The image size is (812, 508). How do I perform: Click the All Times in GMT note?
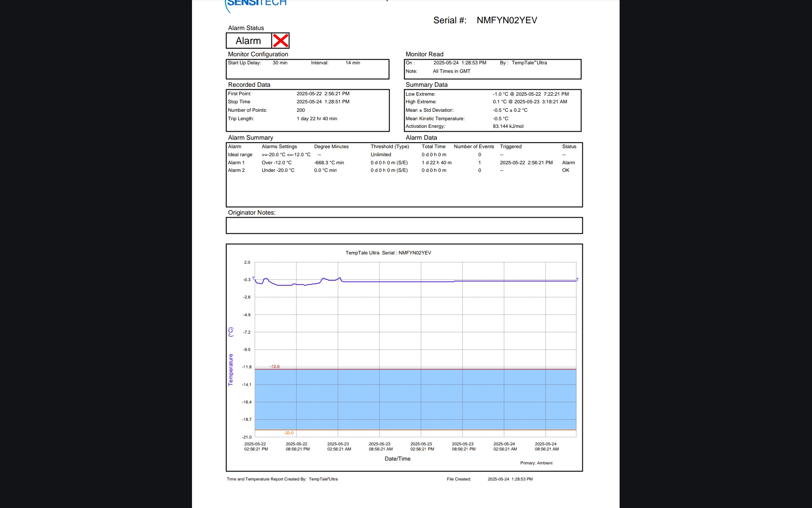point(451,71)
